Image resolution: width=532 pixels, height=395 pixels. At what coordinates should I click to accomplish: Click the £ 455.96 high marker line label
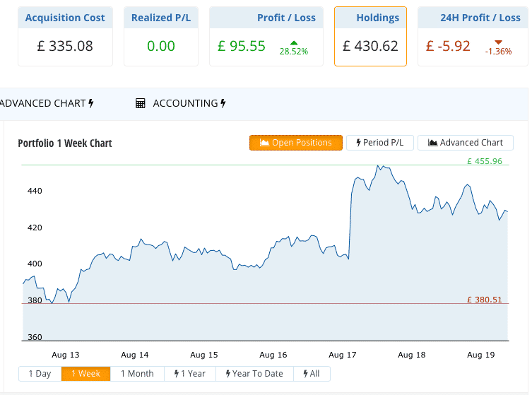485,161
